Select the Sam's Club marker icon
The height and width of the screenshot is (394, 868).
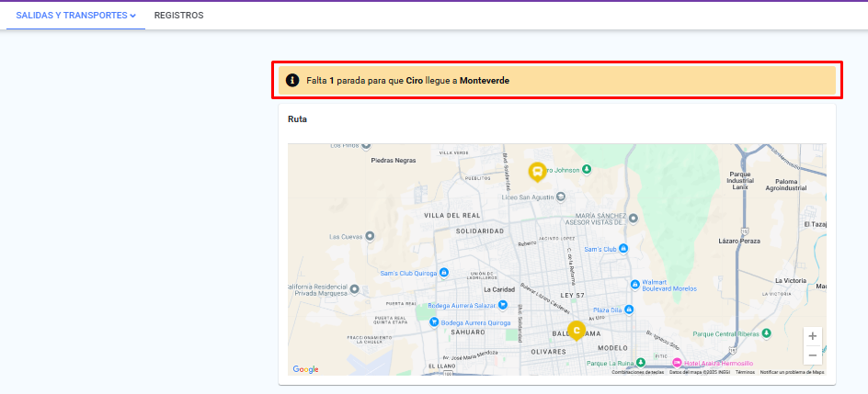click(623, 249)
